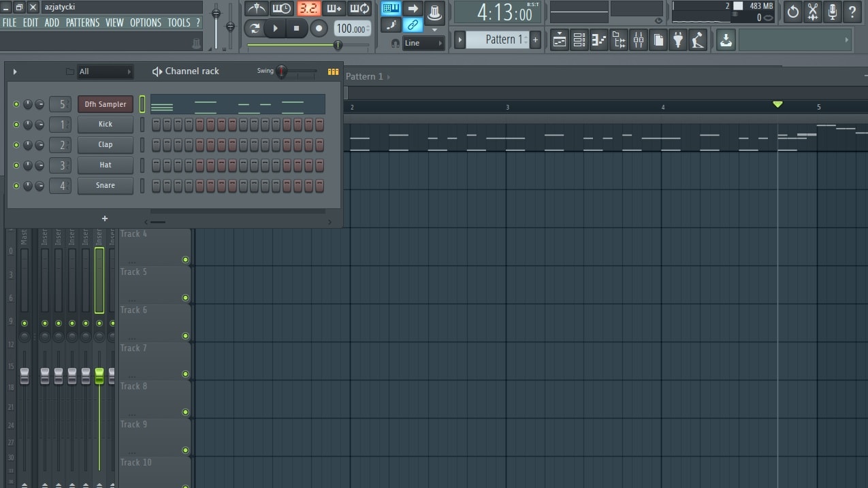Click the magnet snap icon next to Line
The image size is (868, 488).
[395, 43]
